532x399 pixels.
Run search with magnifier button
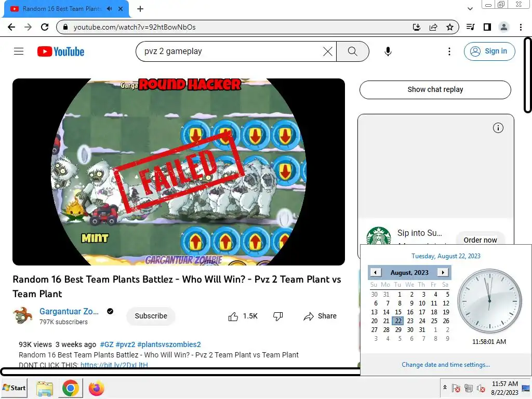tap(353, 51)
